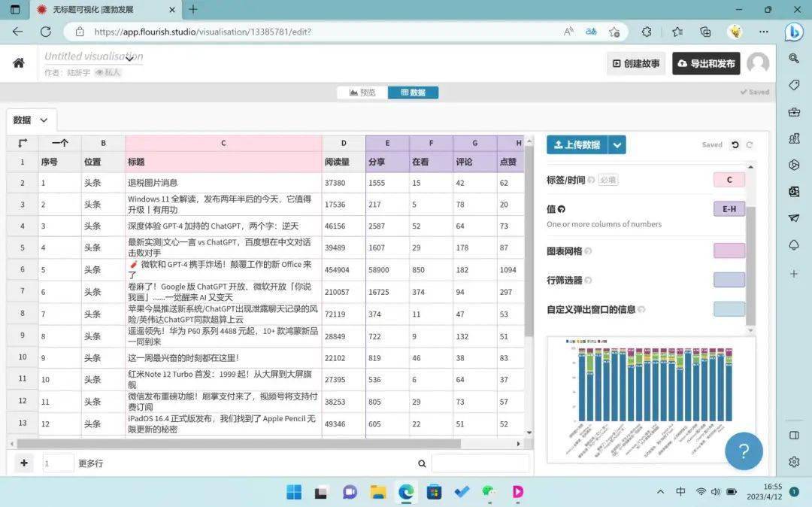Image resolution: width=812 pixels, height=507 pixels.
Task: Open the browser tab actions icon
Action: [15, 9]
